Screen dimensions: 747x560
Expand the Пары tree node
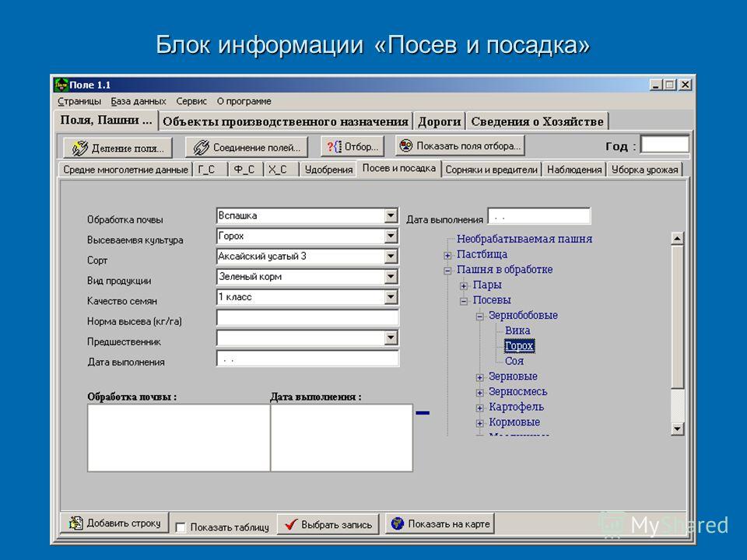[x=464, y=286]
